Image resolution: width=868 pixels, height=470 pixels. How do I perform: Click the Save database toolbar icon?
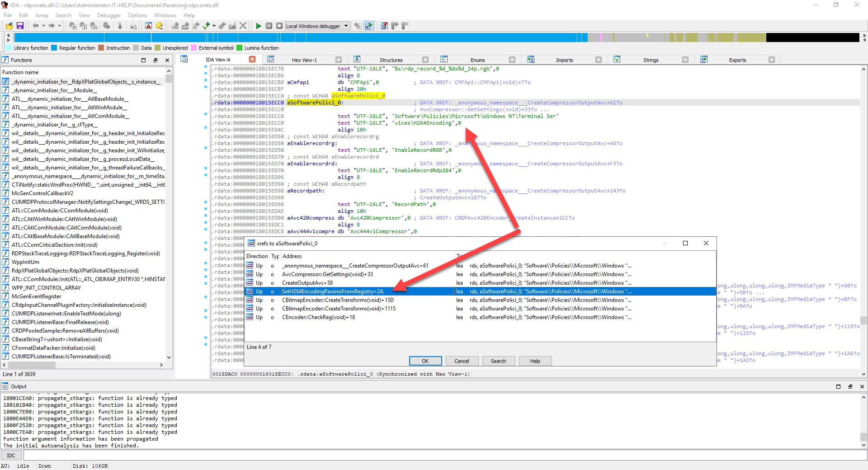[x=20, y=26]
